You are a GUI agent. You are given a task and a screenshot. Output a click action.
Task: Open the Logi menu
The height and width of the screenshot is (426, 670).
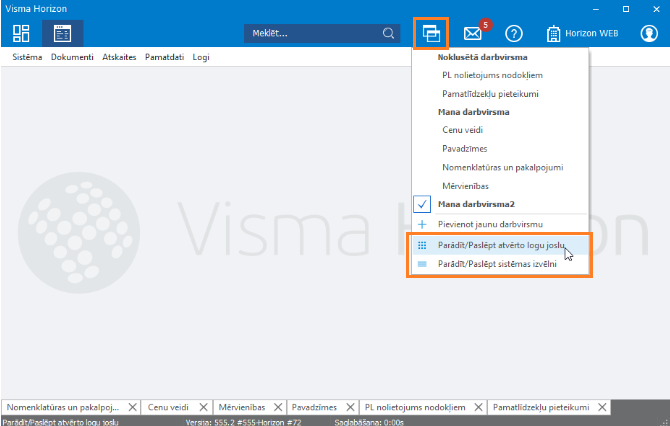201,57
